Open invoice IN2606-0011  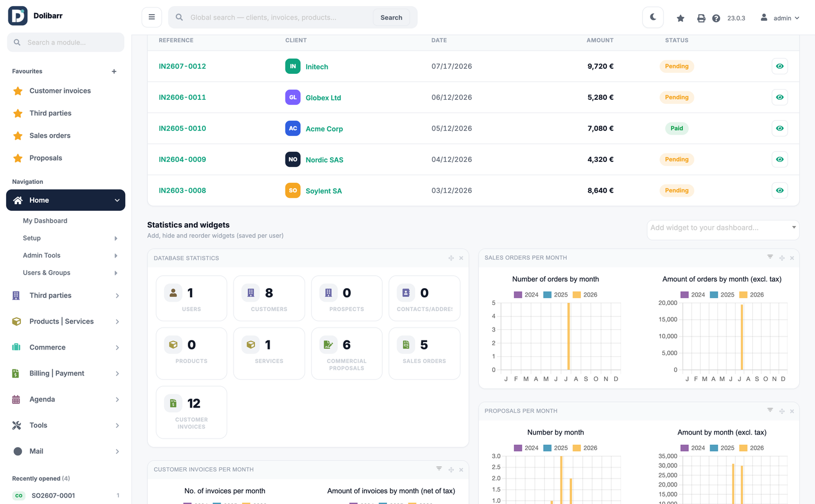pyautogui.click(x=182, y=98)
